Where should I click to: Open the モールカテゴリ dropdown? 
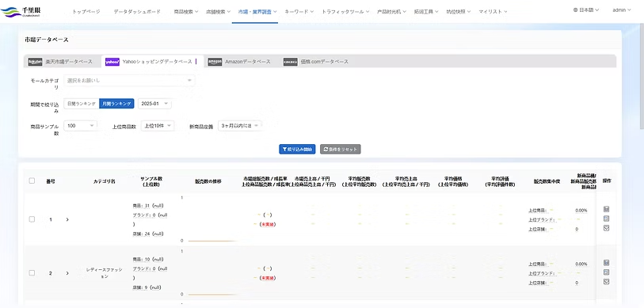[129, 81]
